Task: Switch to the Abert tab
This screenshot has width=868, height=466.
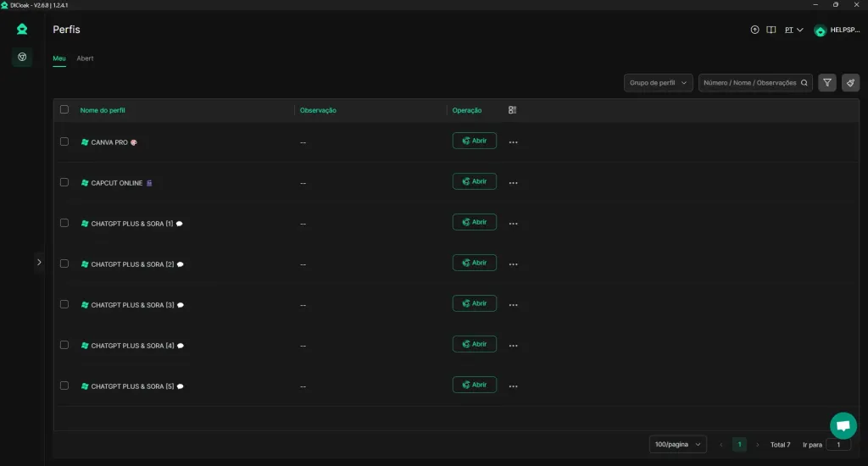Action: click(x=85, y=58)
